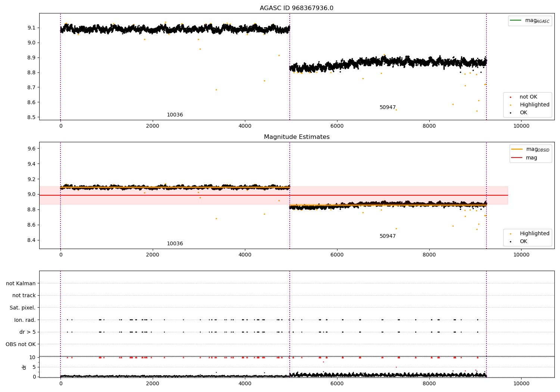Click the '10' dr tick in bottom plot
The image size is (560, 392).
tap(32, 358)
